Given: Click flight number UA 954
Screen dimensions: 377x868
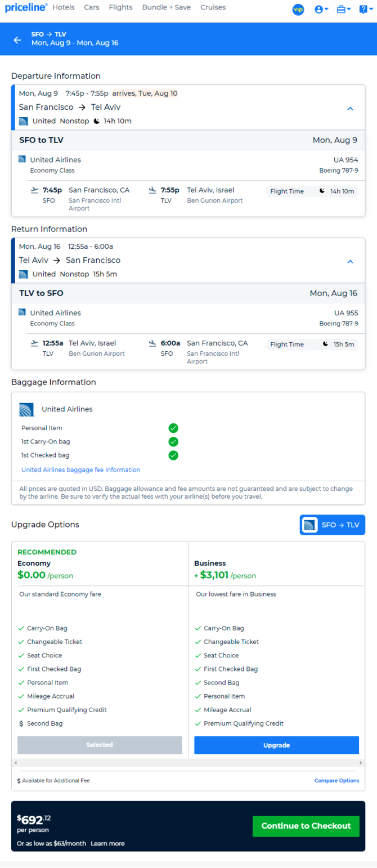Looking at the screenshot, I should pos(345,160).
